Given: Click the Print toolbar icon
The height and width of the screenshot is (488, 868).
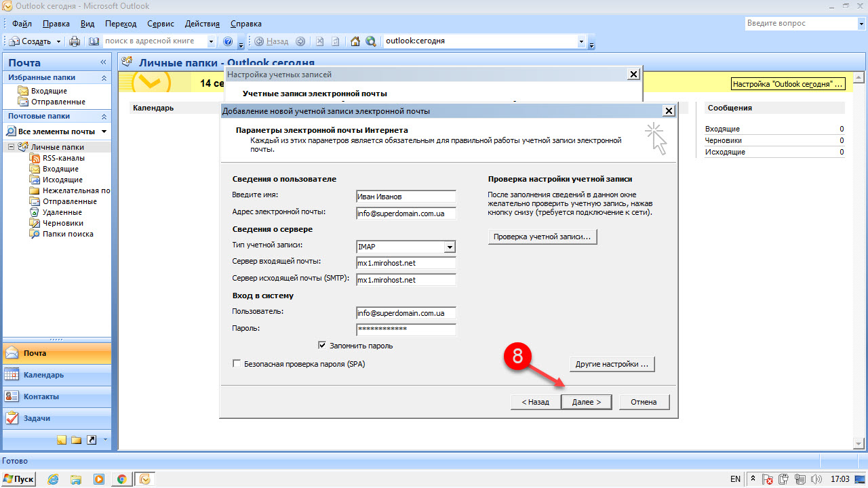Looking at the screenshot, I should click(75, 41).
